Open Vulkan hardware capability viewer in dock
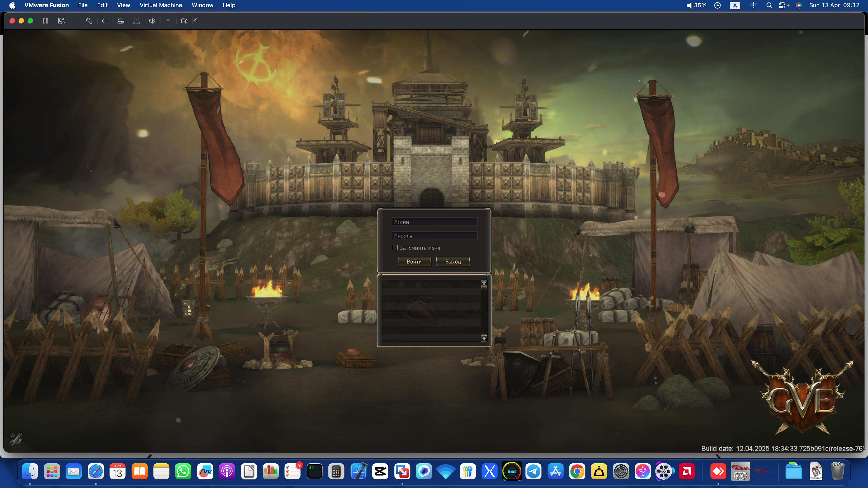The width and height of the screenshot is (868, 488). [x=740, y=471]
